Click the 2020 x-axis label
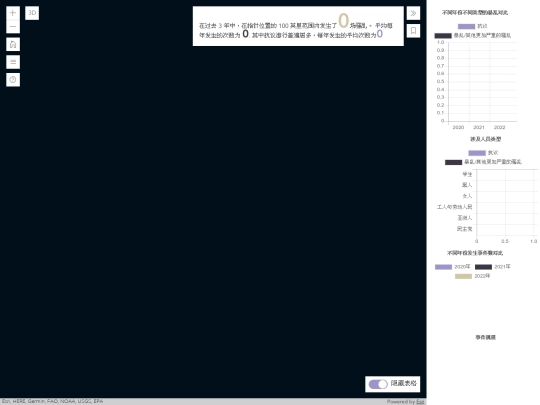Viewport: 540px width, 405px height. [x=458, y=127]
